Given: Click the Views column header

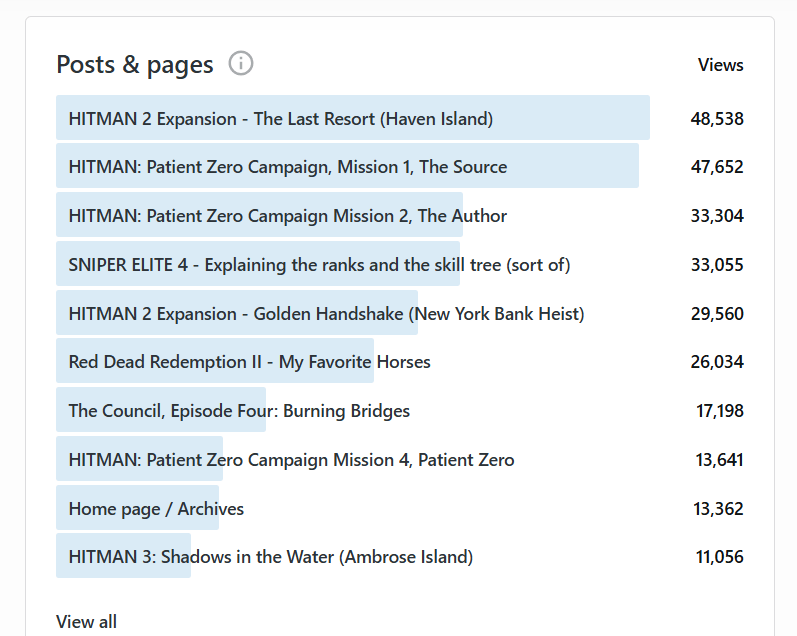Looking at the screenshot, I should coord(720,65).
